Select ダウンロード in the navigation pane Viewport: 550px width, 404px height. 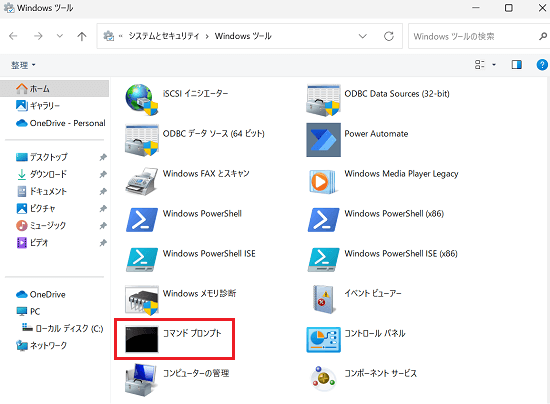pyautogui.click(x=48, y=174)
